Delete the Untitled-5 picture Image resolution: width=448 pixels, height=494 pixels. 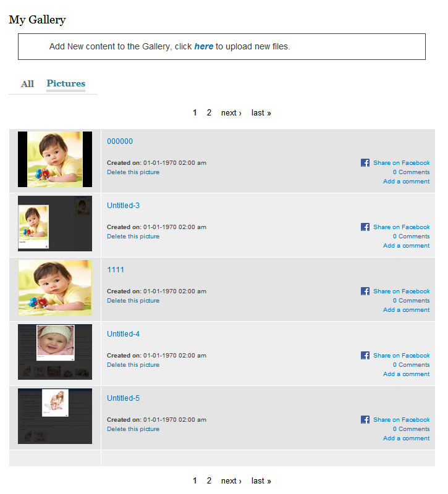tap(133, 429)
